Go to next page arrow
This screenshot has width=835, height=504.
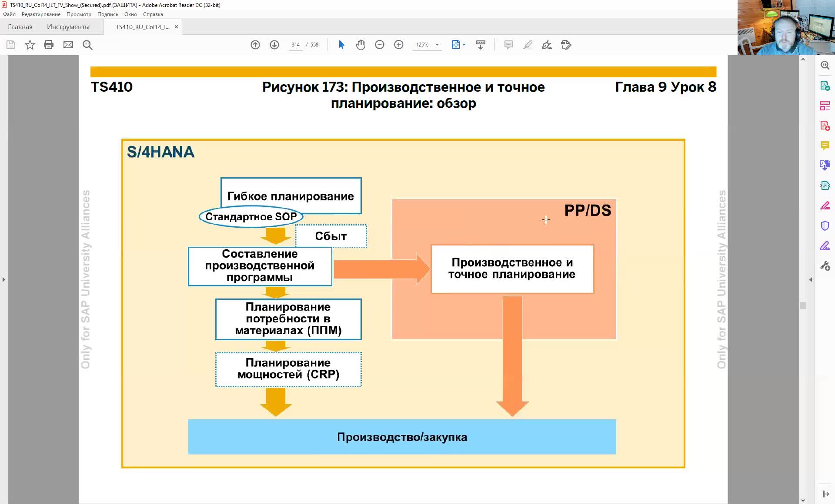point(274,45)
